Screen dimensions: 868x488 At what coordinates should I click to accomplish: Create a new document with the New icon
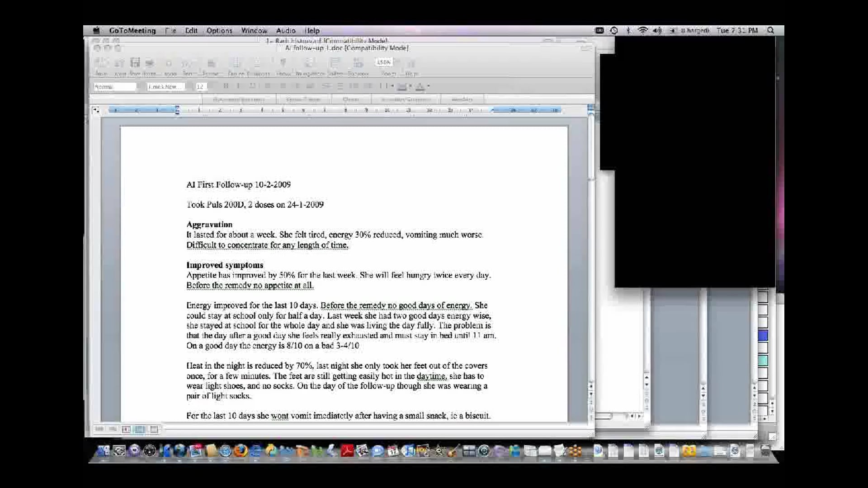pyautogui.click(x=100, y=63)
